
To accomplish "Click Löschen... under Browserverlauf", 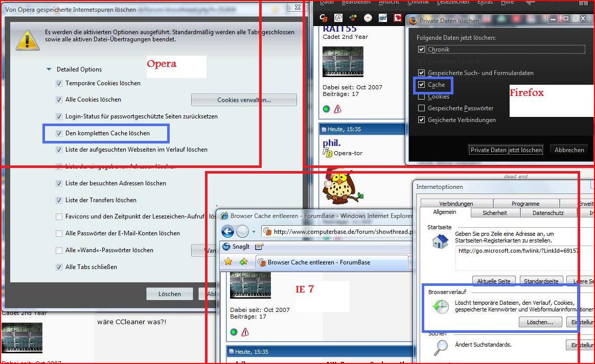I will (x=540, y=322).
